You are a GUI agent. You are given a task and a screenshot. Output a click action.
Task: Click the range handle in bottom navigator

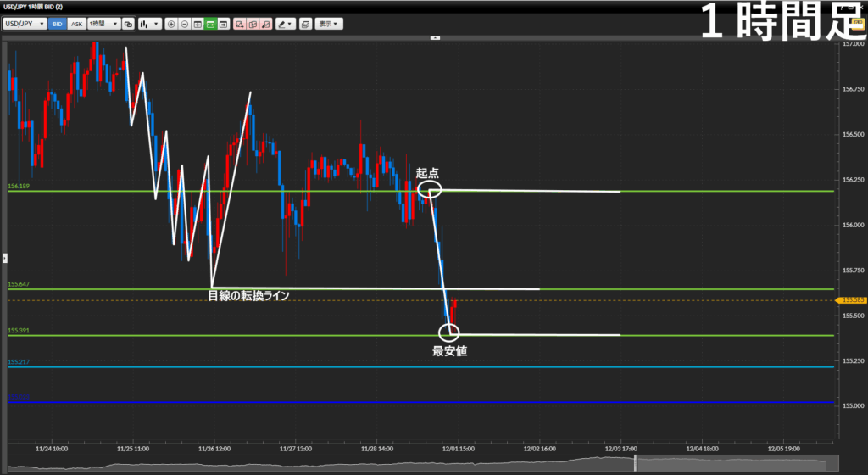[x=635, y=464]
